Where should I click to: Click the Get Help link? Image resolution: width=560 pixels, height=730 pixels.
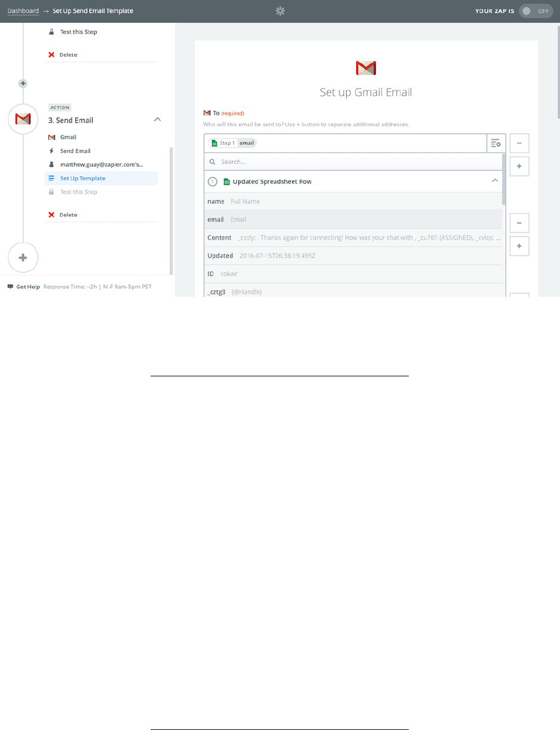[x=28, y=287]
